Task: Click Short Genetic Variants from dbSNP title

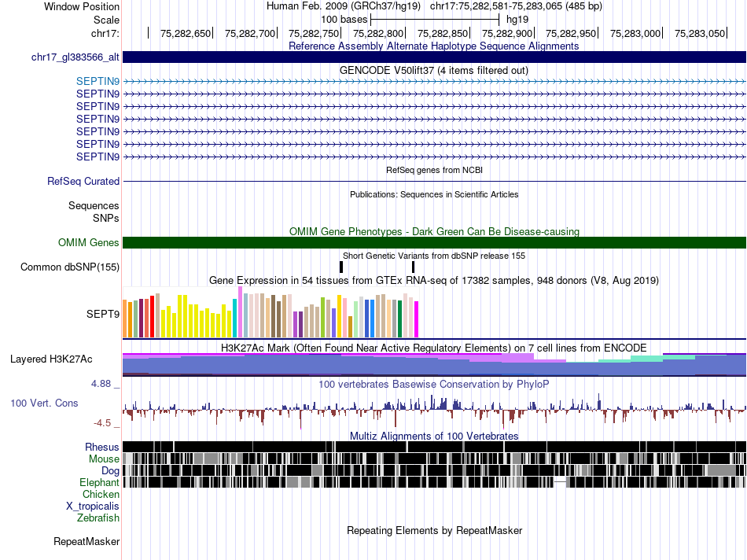Action: pyautogui.click(x=434, y=256)
